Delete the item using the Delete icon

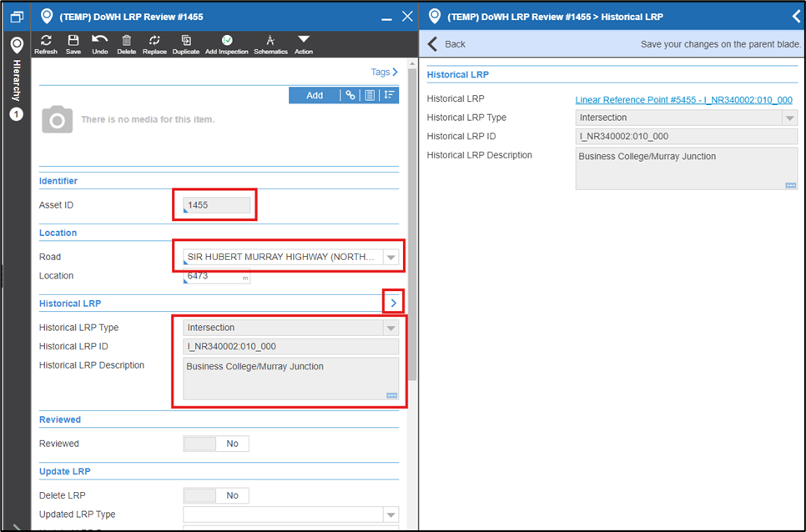pyautogui.click(x=127, y=44)
